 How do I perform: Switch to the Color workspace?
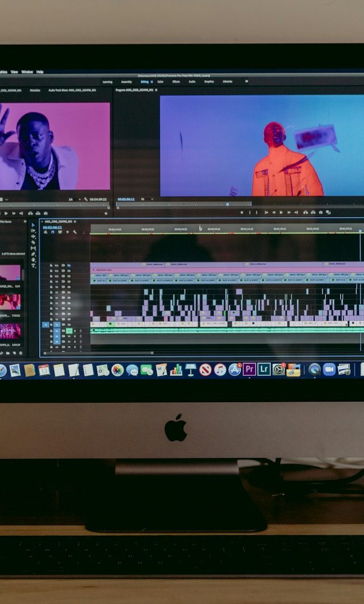pyautogui.click(x=160, y=82)
